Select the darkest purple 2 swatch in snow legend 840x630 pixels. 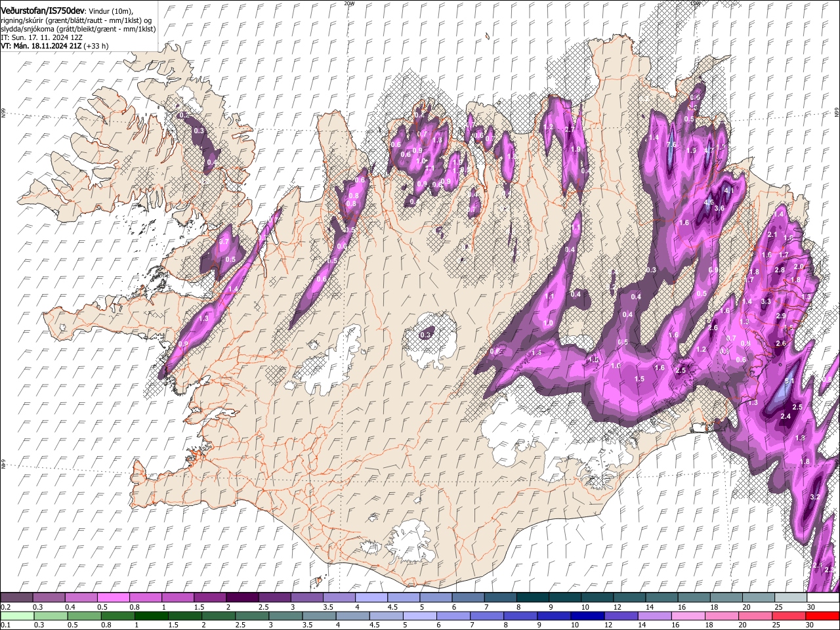[x=242, y=597]
